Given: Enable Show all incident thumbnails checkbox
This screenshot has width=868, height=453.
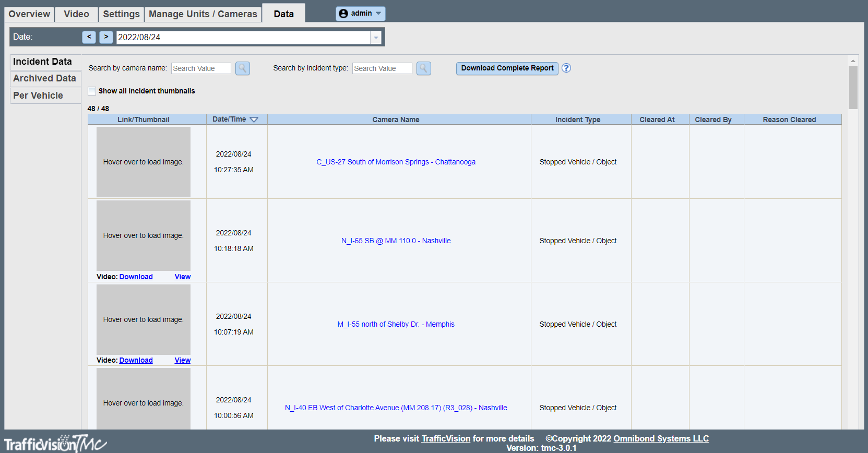Looking at the screenshot, I should [x=92, y=91].
